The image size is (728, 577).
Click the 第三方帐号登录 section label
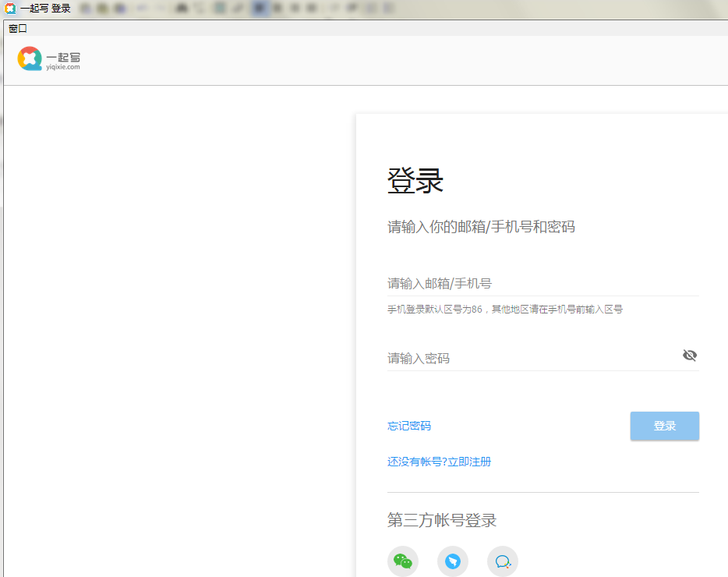(x=440, y=519)
